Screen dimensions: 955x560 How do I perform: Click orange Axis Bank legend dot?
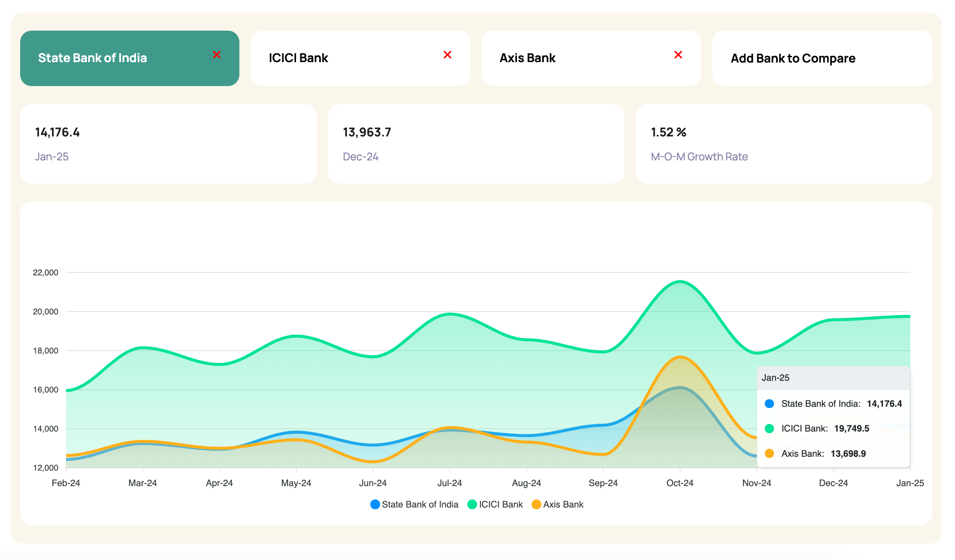[536, 504]
